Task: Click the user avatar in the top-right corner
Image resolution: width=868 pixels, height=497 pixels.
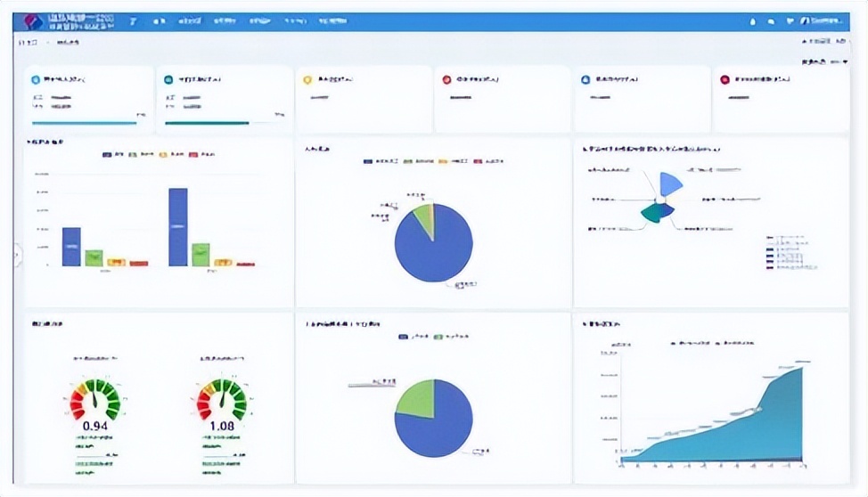Action: [806, 20]
